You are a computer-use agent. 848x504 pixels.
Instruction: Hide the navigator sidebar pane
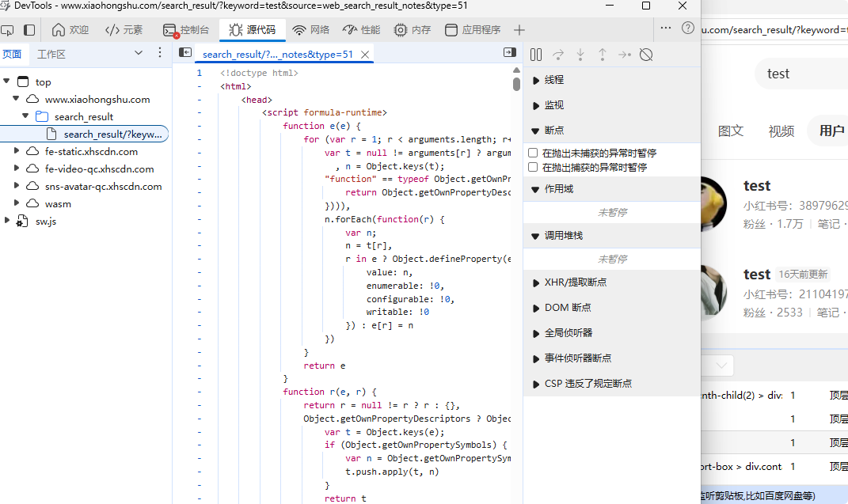(185, 53)
